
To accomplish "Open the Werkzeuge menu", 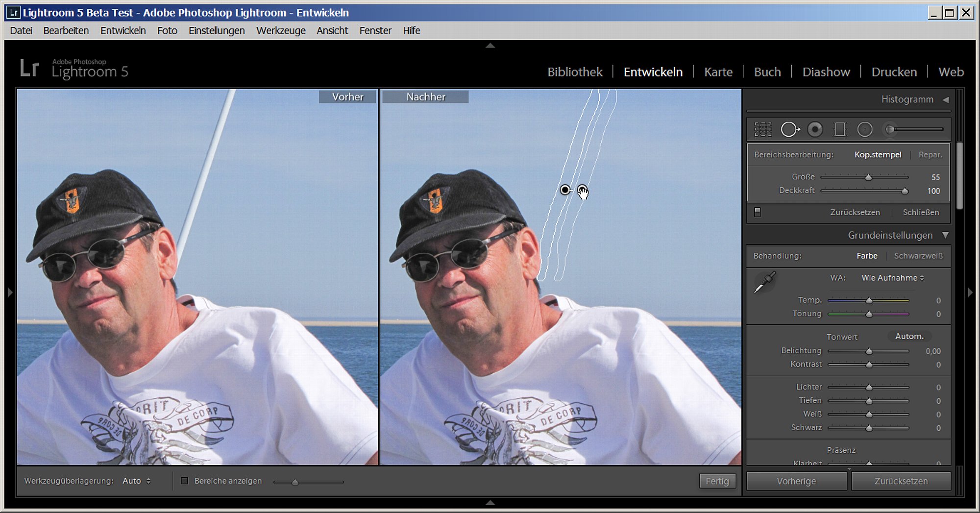I will (281, 31).
